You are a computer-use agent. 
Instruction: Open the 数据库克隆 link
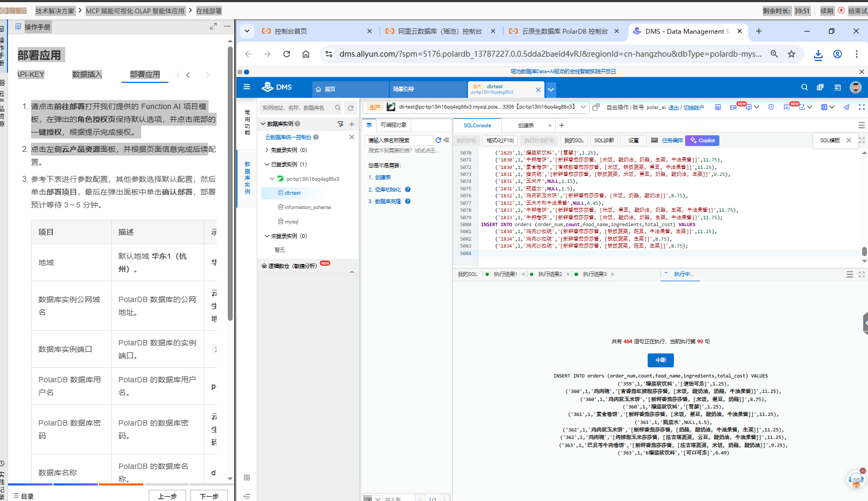click(388, 202)
